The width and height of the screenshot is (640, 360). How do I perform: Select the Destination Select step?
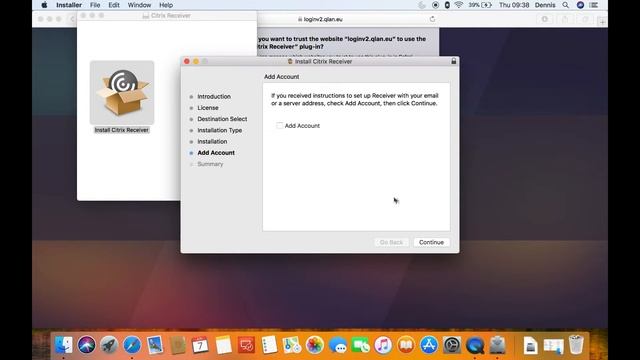click(222, 119)
